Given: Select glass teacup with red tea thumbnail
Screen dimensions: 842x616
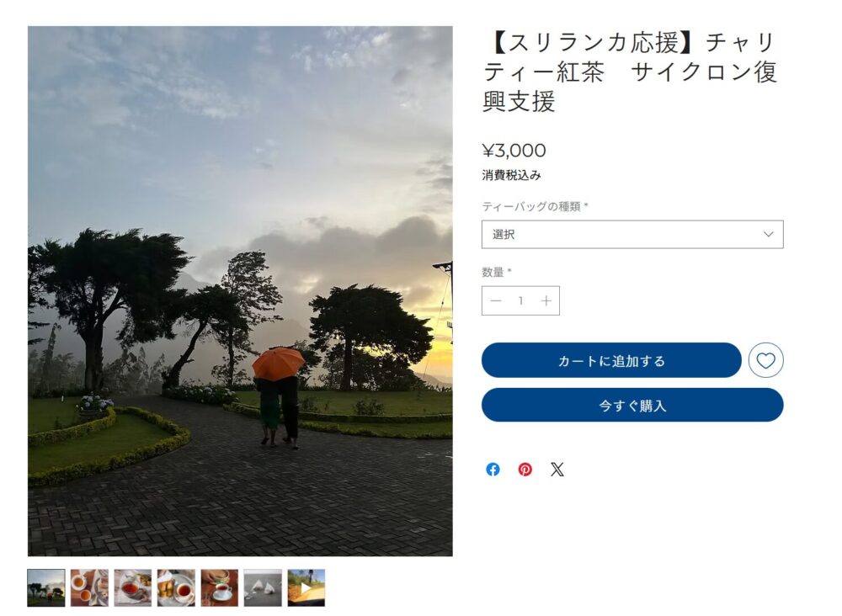Looking at the screenshot, I should tap(133, 587).
